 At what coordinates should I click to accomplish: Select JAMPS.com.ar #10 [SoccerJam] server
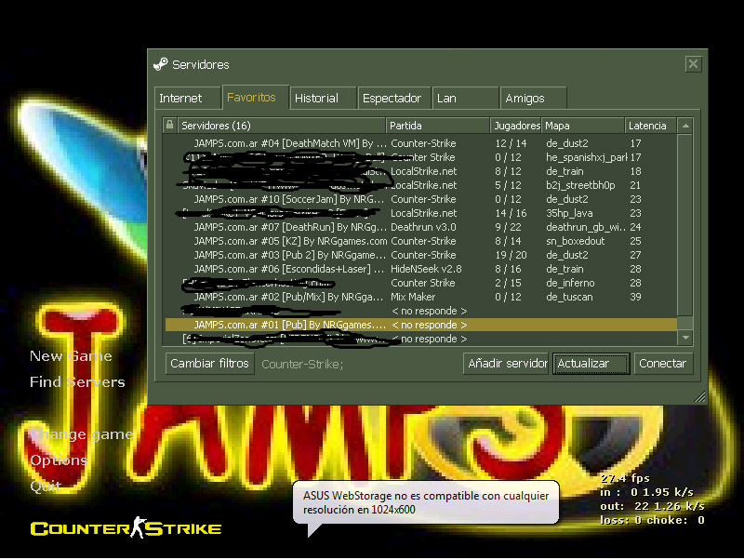click(x=420, y=199)
